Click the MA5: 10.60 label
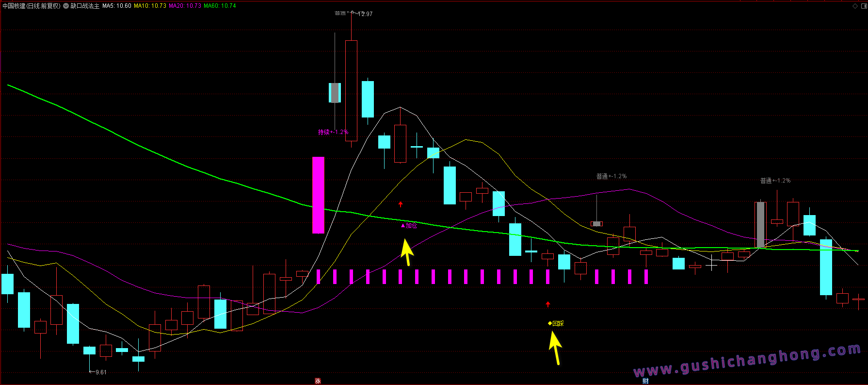 tap(116, 6)
